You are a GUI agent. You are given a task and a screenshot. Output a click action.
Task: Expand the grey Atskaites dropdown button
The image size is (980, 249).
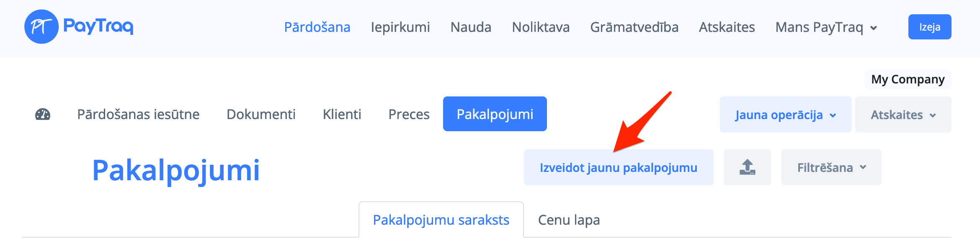(903, 115)
